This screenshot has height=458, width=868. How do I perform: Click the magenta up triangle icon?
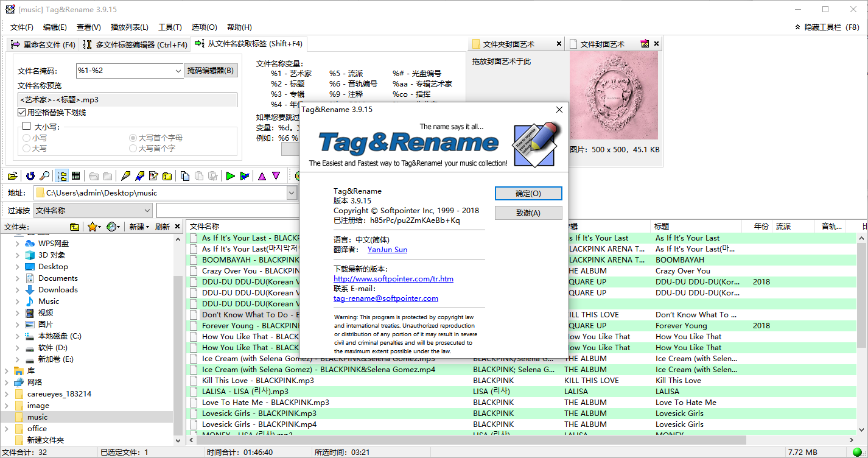262,176
